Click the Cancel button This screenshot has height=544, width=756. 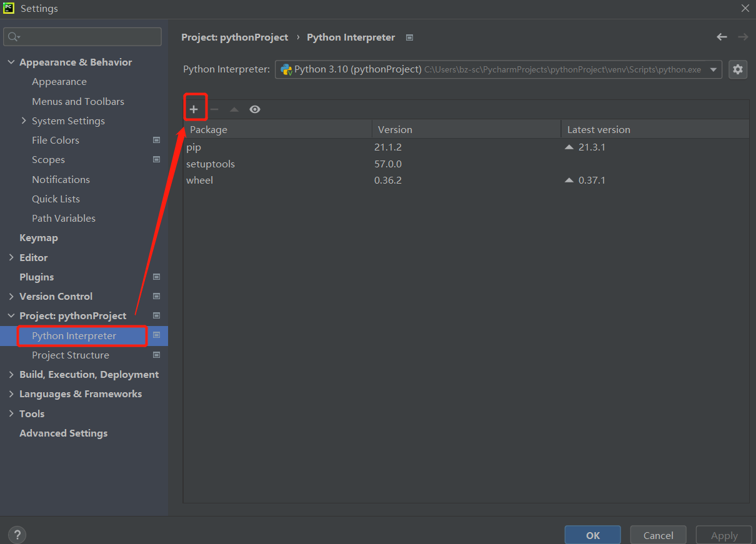[x=659, y=535]
